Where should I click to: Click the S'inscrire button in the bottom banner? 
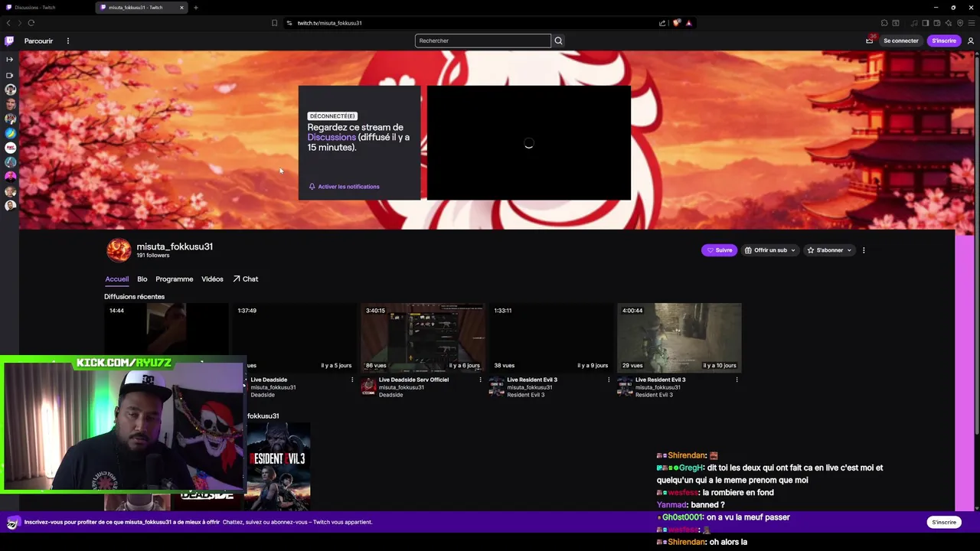click(943, 522)
